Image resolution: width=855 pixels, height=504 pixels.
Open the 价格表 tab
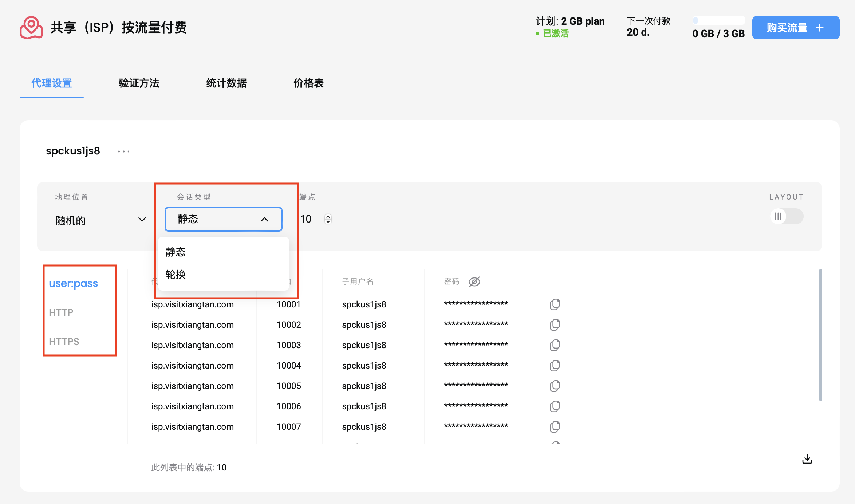coord(308,83)
